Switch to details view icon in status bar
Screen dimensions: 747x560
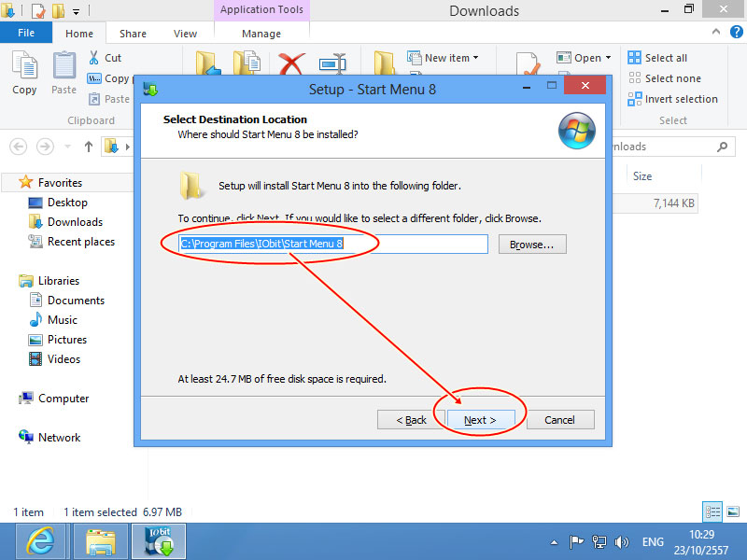pos(712,511)
